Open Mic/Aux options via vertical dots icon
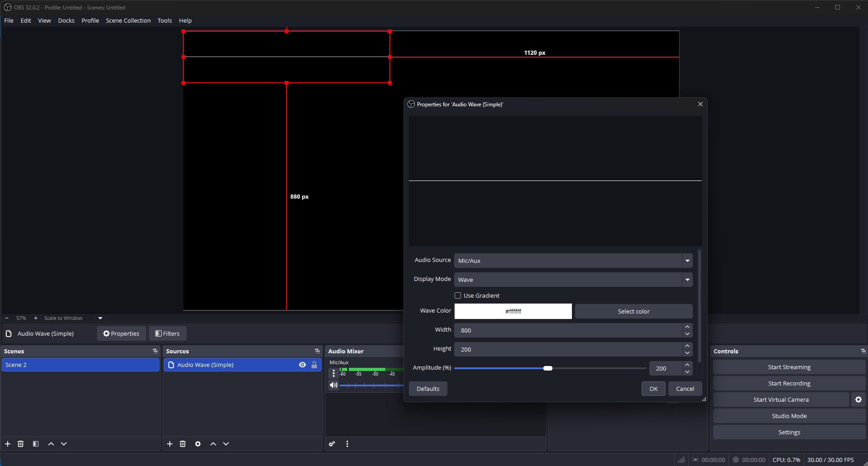This screenshot has height=466, width=868. point(334,373)
